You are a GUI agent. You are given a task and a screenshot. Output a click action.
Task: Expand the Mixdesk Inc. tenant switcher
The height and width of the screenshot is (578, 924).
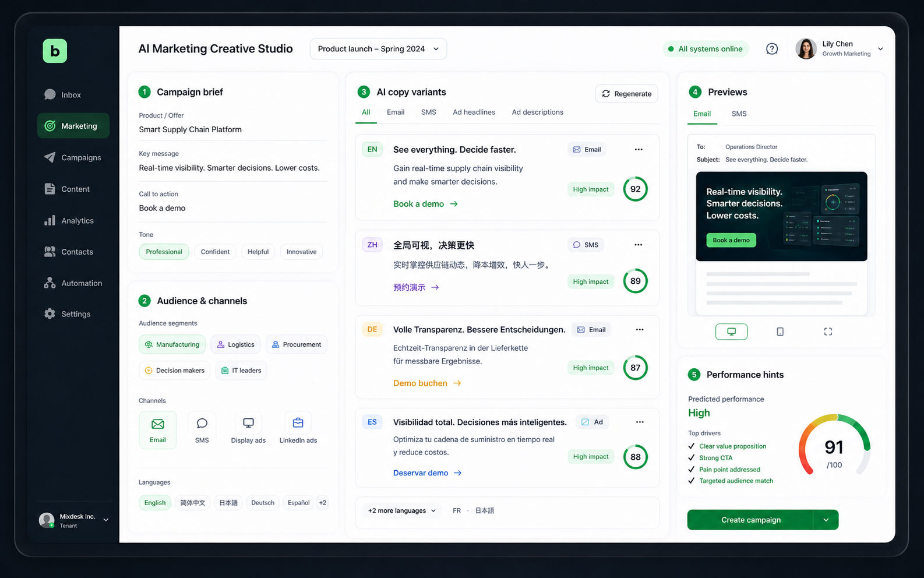click(106, 520)
